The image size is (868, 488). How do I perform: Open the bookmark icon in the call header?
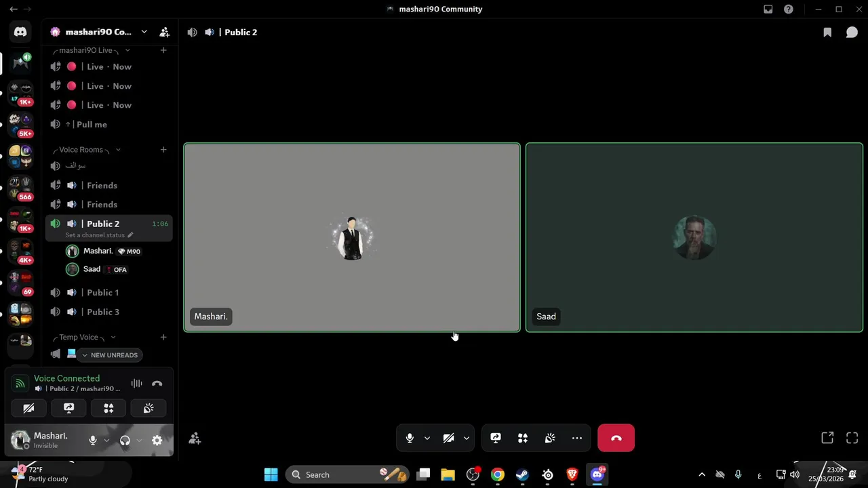point(827,32)
